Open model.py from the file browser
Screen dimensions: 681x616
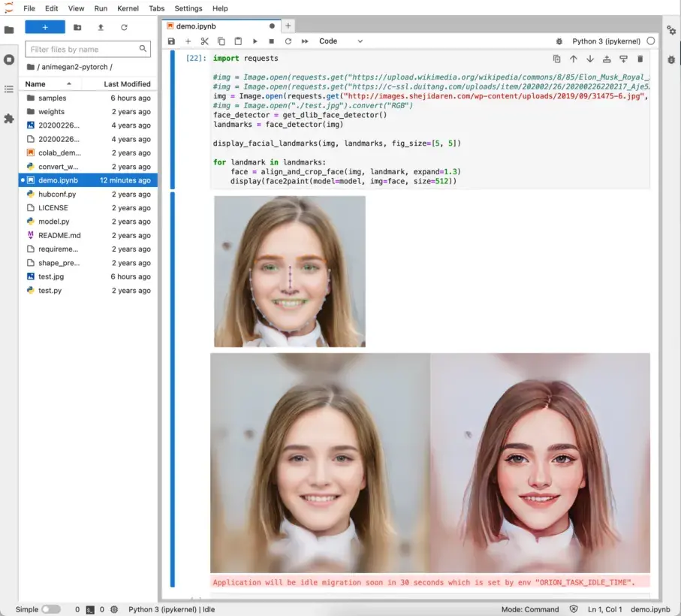point(53,222)
